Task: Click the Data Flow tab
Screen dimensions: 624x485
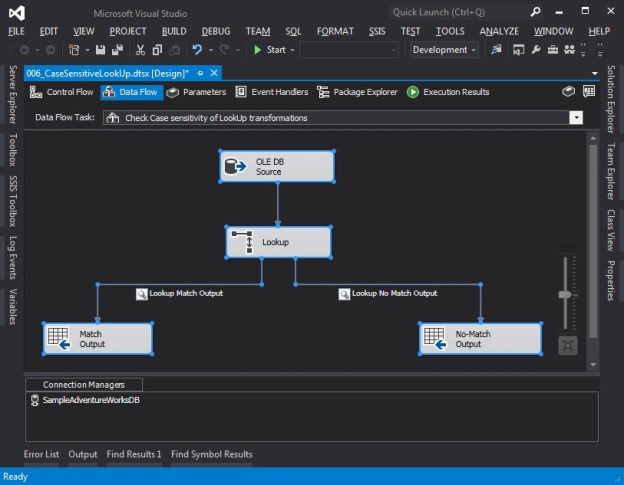Action: coord(132,92)
